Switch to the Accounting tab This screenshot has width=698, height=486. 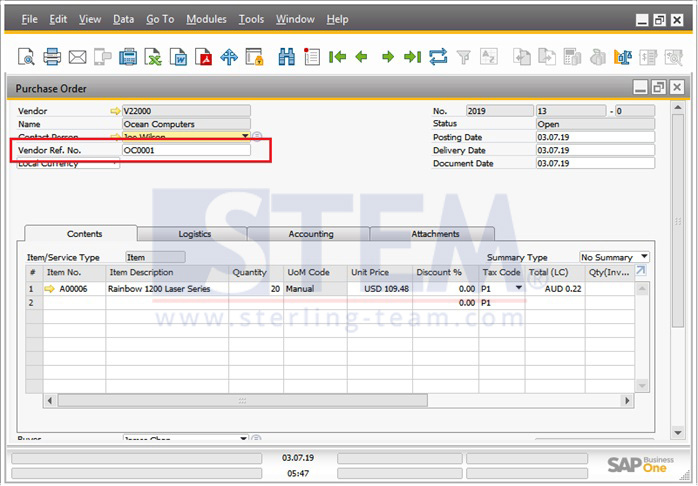[x=309, y=234]
